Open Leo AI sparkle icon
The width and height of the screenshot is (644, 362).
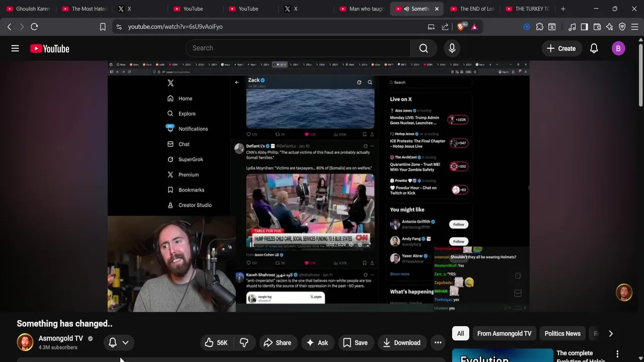coord(609,27)
